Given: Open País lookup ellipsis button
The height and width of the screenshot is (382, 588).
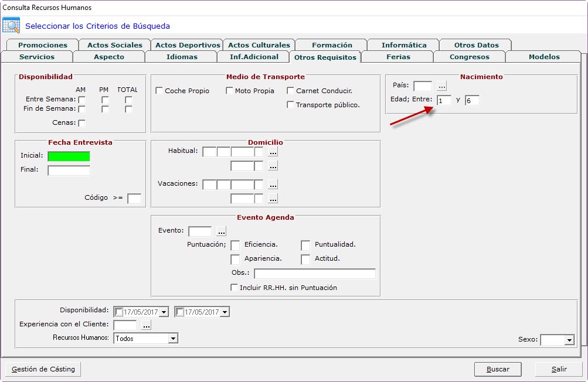Looking at the screenshot, I should coord(442,86).
